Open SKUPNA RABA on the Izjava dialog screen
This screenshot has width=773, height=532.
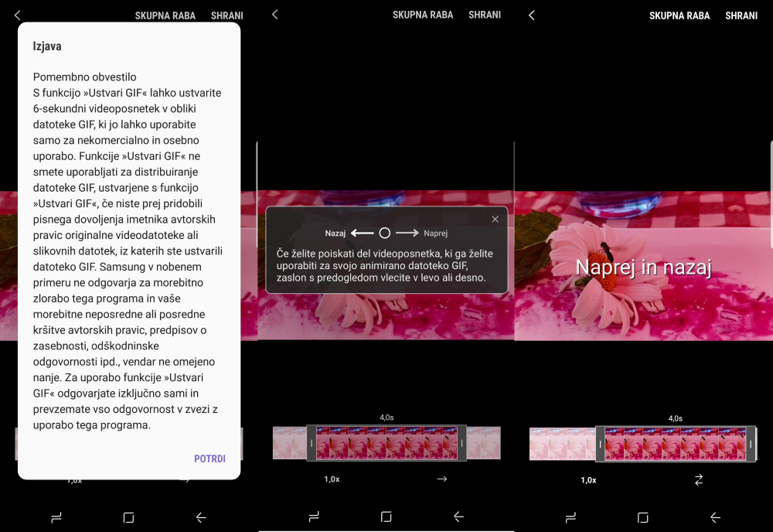165,15
